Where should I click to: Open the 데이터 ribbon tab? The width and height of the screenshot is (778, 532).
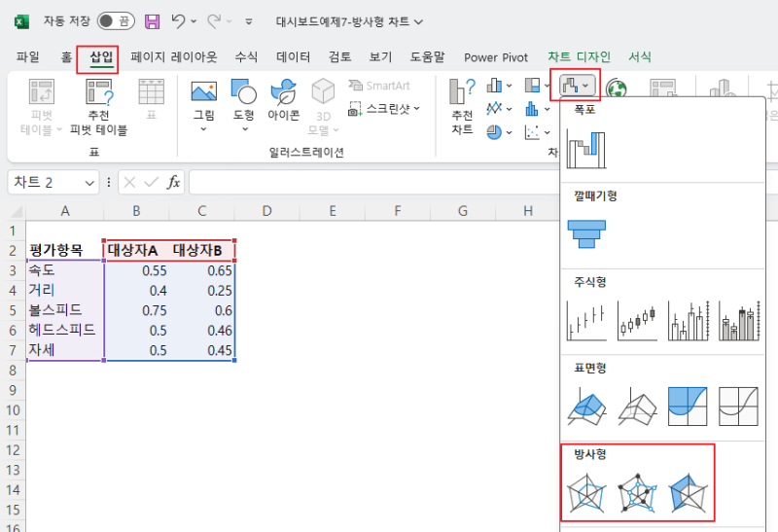click(293, 57)
